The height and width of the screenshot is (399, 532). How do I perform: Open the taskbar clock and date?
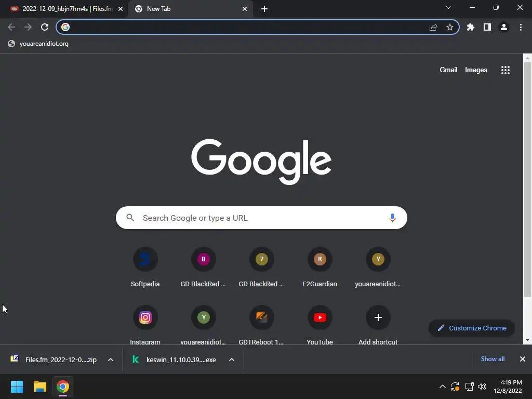[508, 387]
